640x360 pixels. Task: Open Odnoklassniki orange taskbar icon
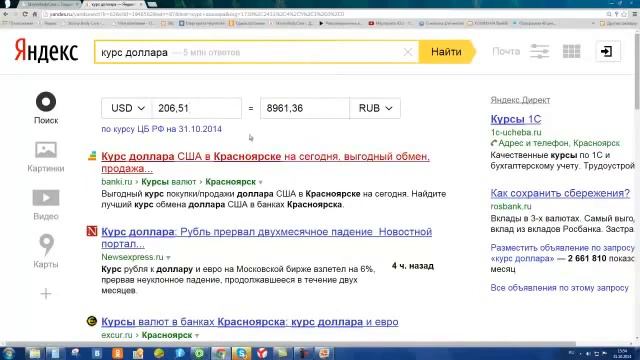[x=118, y=353]
